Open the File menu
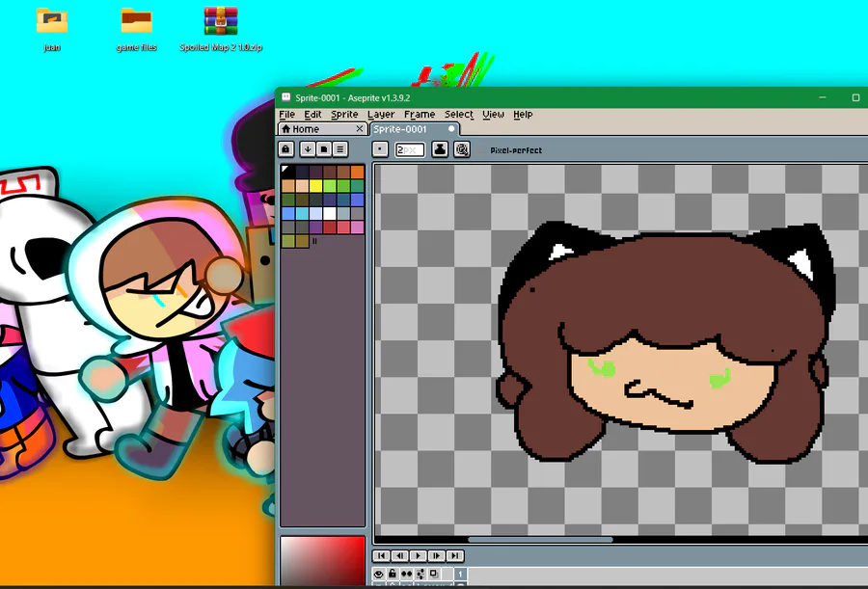Viewport: 868px width, 589px height. (x=286, y=114)
